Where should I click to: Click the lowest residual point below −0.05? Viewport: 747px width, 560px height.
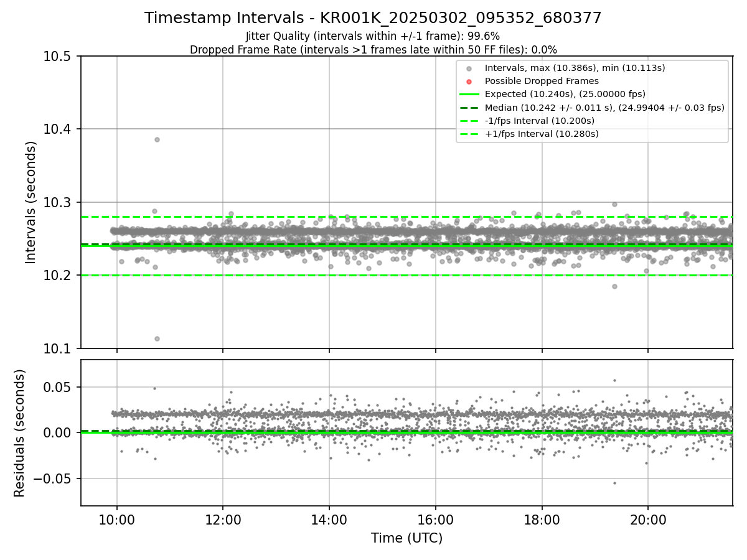click(x=614, y=483)
